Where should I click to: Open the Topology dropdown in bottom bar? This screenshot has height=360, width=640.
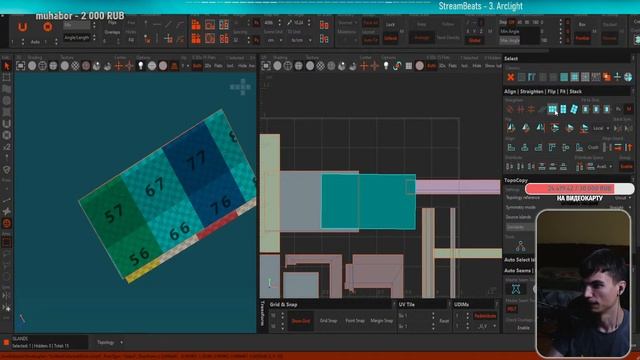click(109, 342)
